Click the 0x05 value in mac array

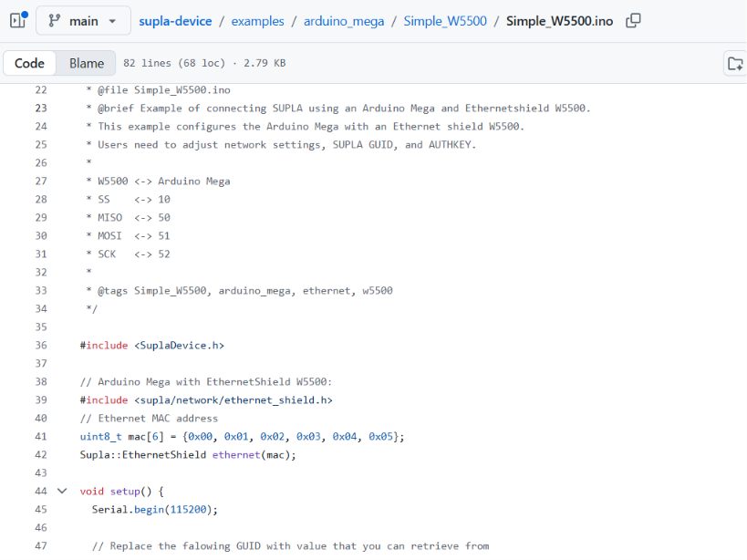click(x=380, y=437)
